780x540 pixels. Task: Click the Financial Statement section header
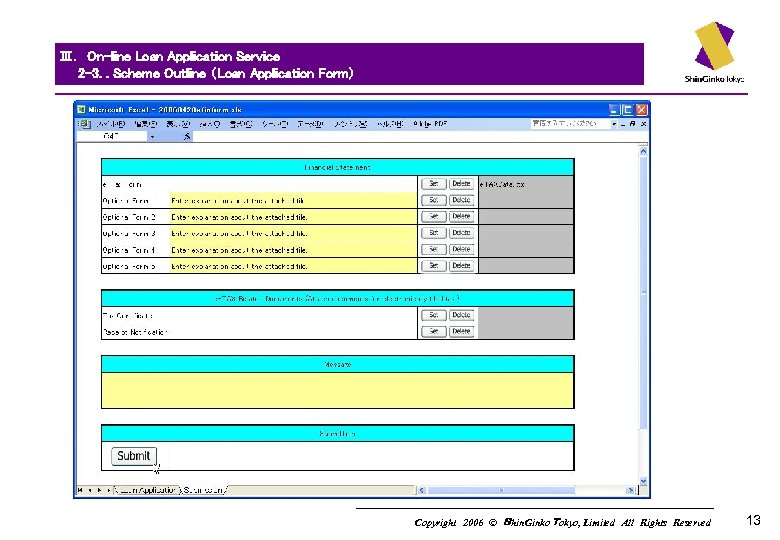[x=338, y=168]
